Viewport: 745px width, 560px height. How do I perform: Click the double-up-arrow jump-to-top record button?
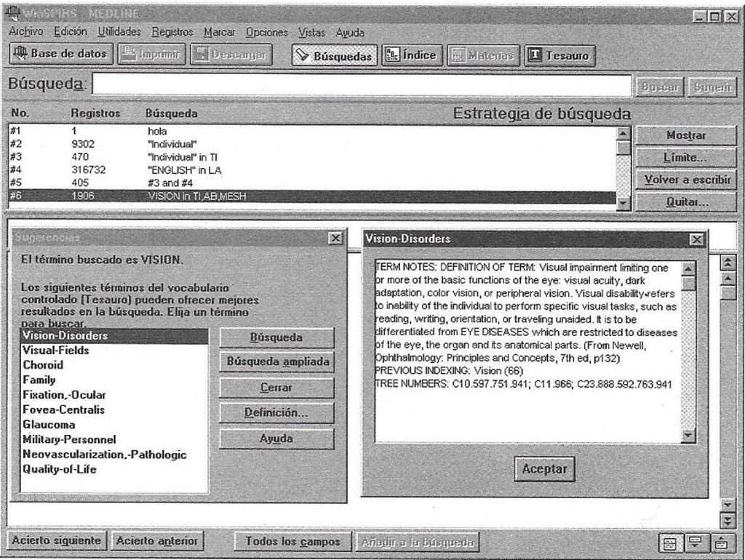pyautogui.click(x=728, y=263)
